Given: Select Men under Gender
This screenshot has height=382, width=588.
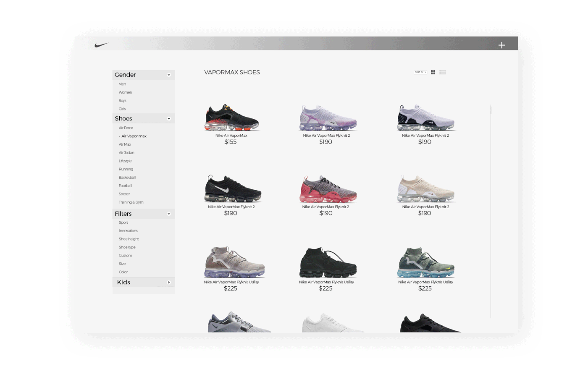Looking at the screenshot, I should click(122, 84).
